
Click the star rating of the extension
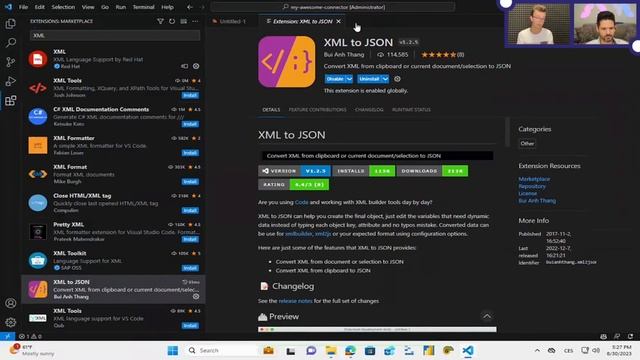coord(442,55)
